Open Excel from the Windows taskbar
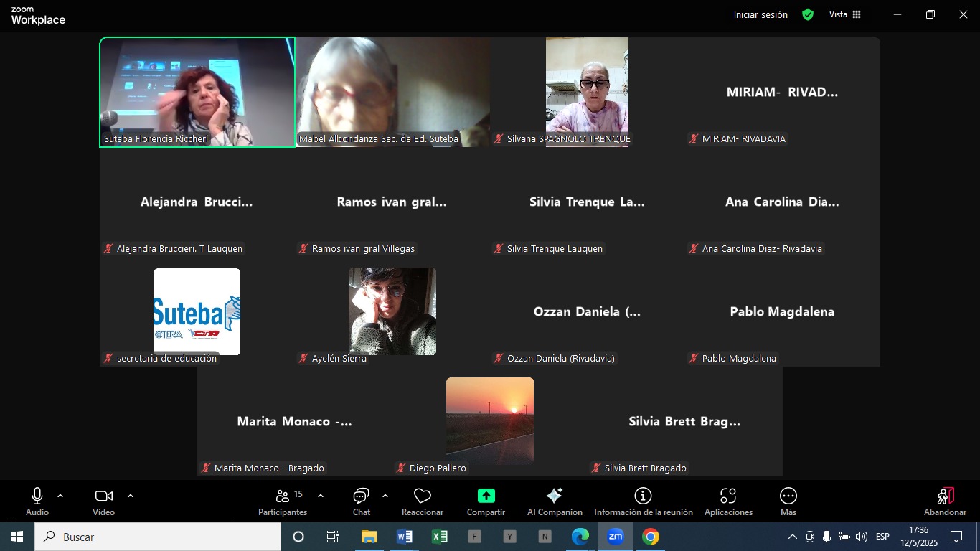This screenshot has height=551, width=980. click(440, 537)
